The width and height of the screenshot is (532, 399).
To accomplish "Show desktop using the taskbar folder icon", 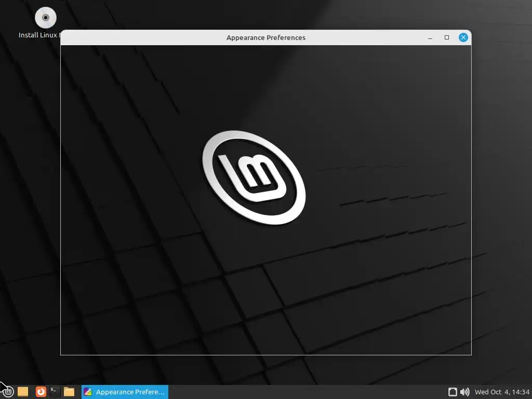I will click(x=23, y=392).
